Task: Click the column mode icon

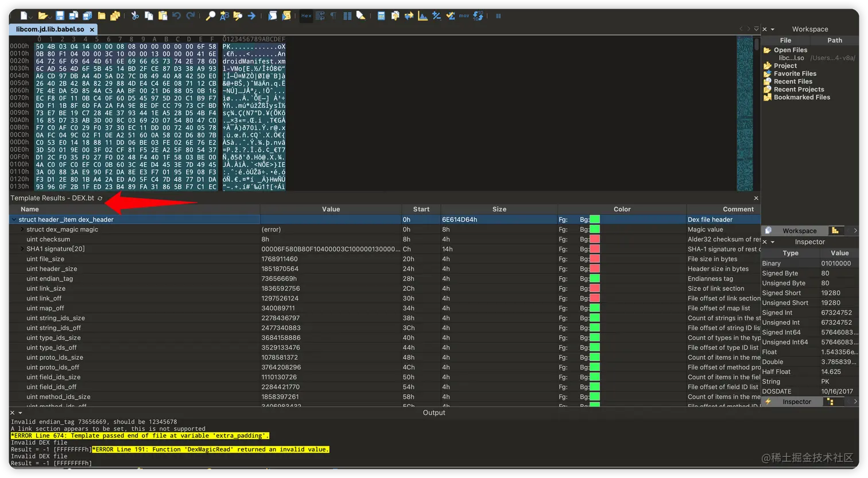Action: pyautogui.click(x=347, y=16)
